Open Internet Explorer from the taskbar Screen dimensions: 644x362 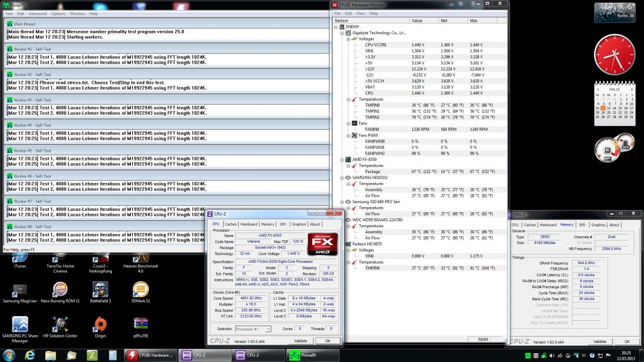(30, 355)
